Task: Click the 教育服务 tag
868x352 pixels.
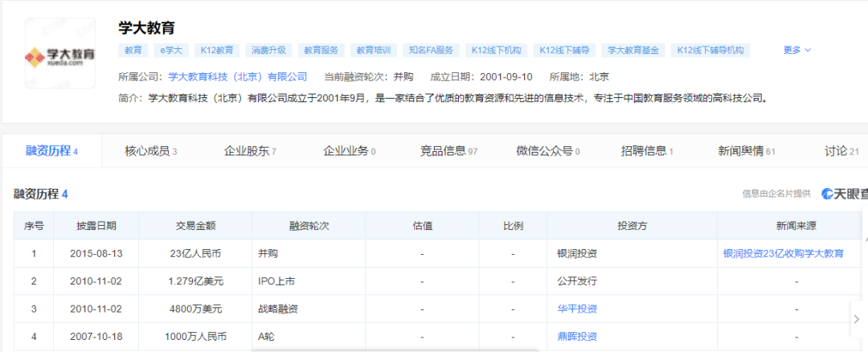Action: [321, 51]
